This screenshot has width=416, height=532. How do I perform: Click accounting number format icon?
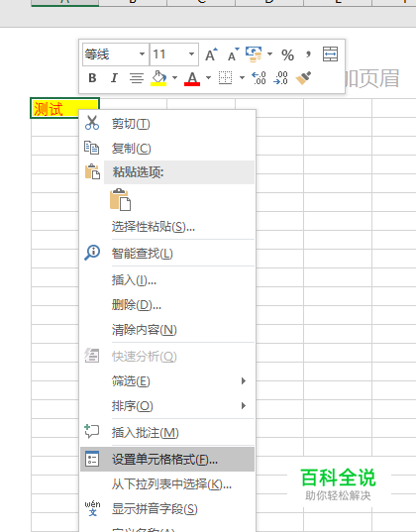pyautogui.click(x=255, y=54)
